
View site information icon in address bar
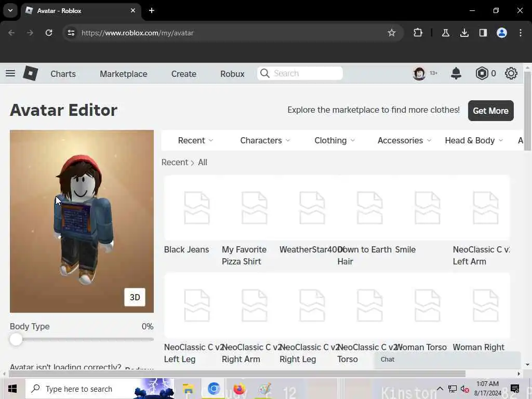[71, 33]
